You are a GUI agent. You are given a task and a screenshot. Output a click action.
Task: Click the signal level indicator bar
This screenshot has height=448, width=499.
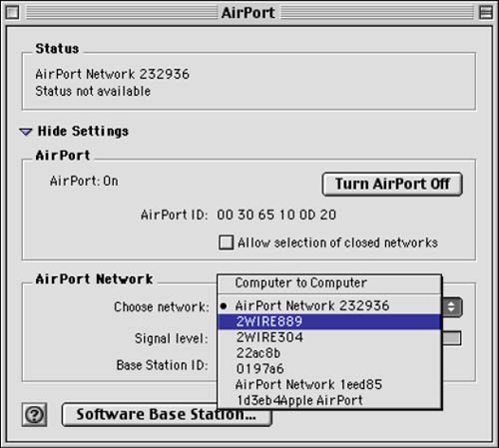(451, 338)
